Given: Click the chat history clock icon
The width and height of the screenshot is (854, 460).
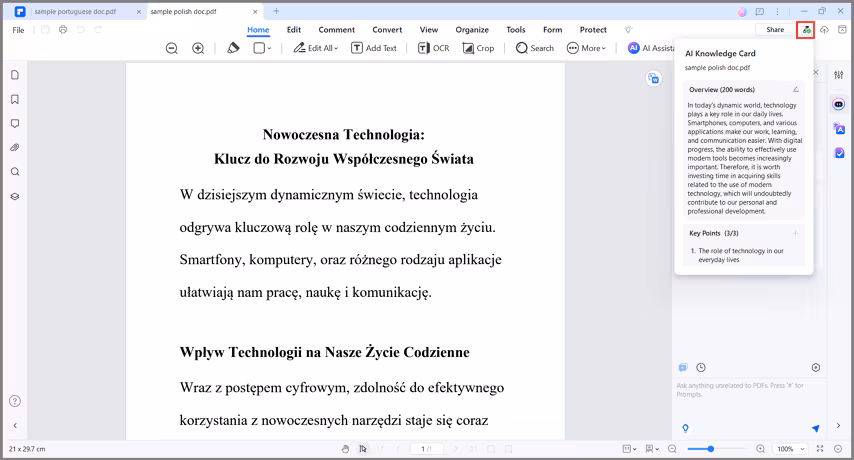Looking at the screenshot, I should pos(701,367).
